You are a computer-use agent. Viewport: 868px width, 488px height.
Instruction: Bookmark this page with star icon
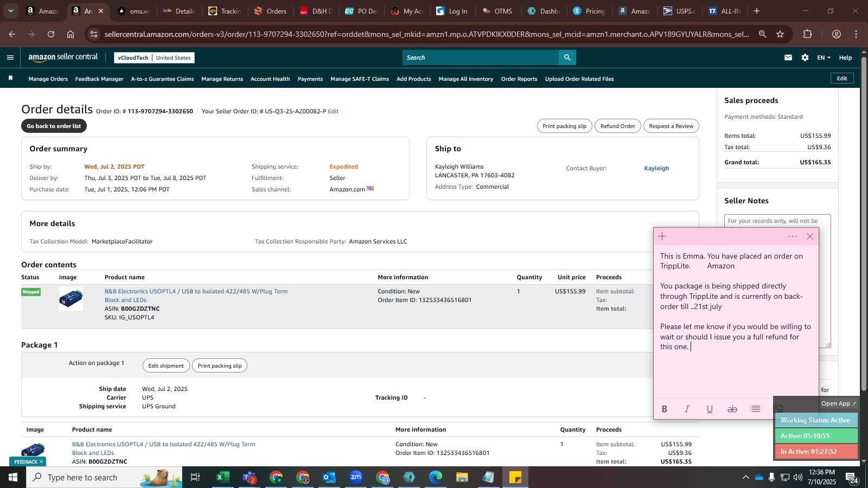[x=780, y=34]
